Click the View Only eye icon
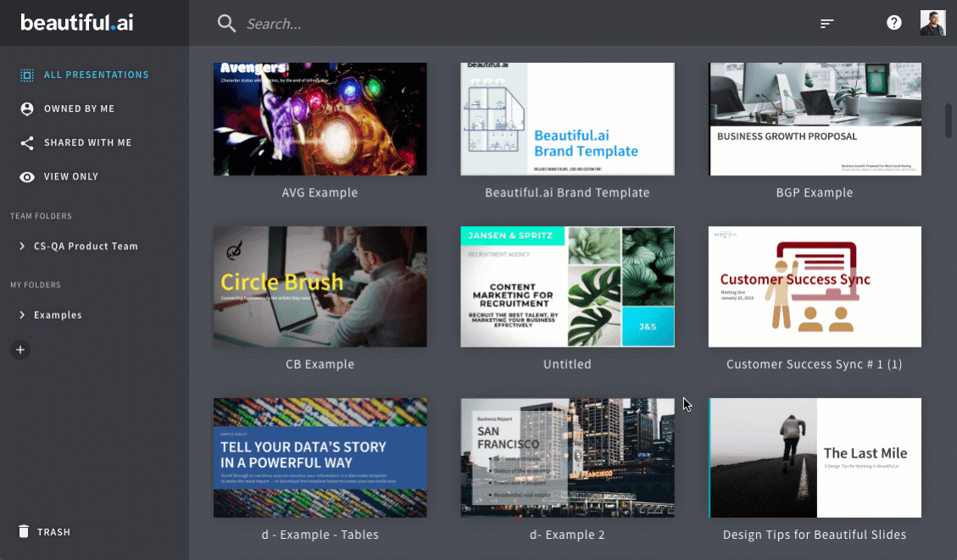 pos(27,177)
